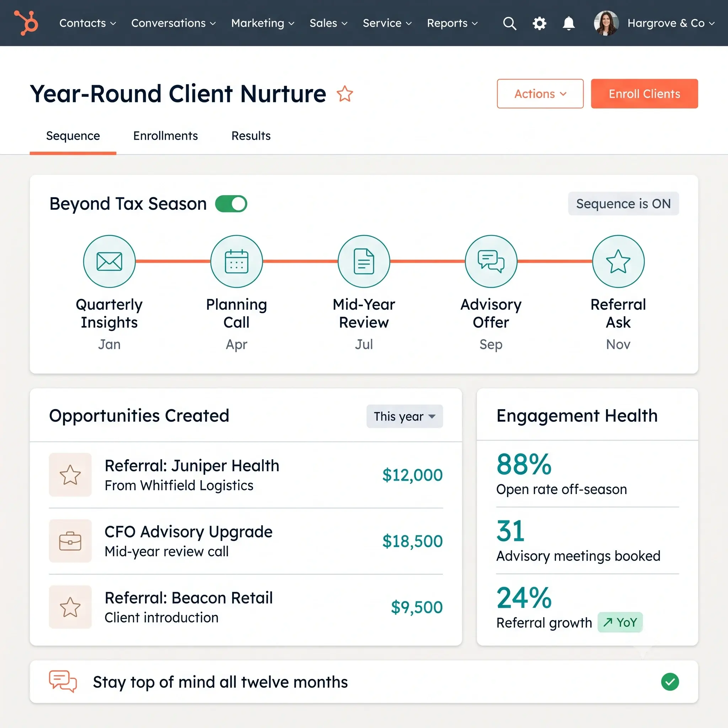Screen dimensions: 728x728
Task: Click 'Client introduction' subtitle
Action: click(x=161, y=618)
